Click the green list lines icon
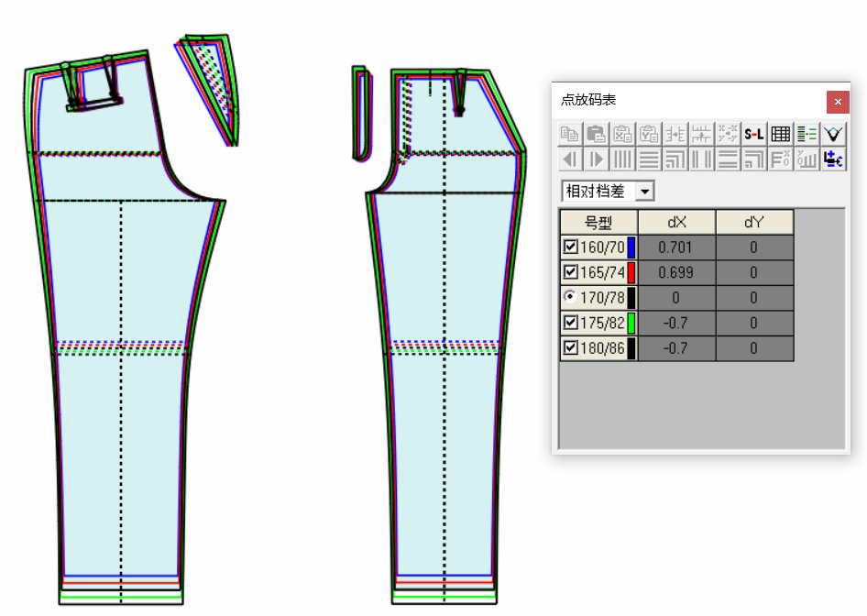 807,134
